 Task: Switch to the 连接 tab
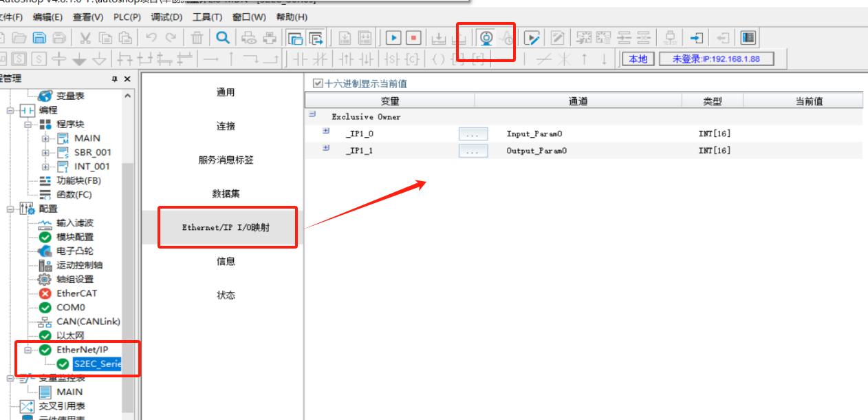click(226, 126)
